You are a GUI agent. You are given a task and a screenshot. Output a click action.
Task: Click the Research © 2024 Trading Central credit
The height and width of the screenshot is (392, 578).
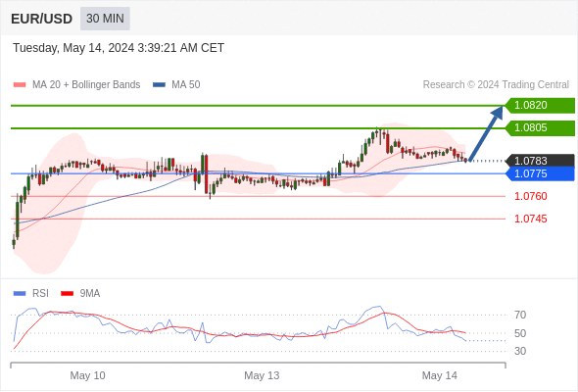click(x=496, y=85)
